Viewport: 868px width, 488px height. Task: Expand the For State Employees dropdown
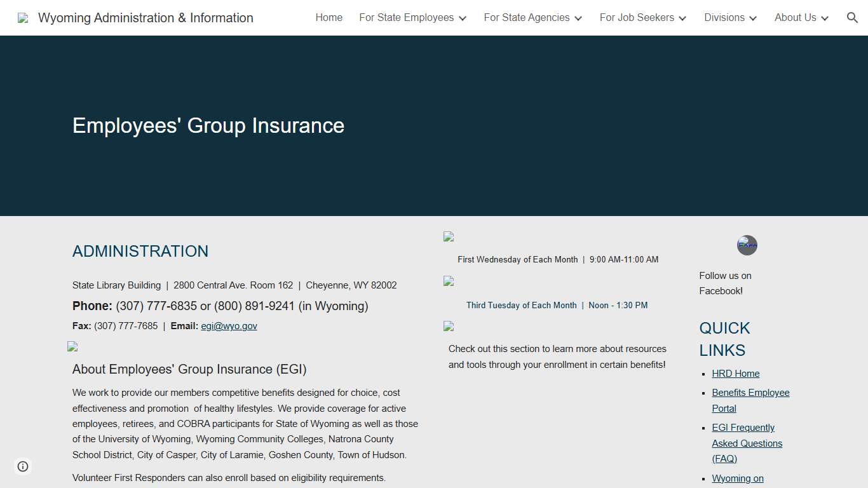[x=412, y=18]
